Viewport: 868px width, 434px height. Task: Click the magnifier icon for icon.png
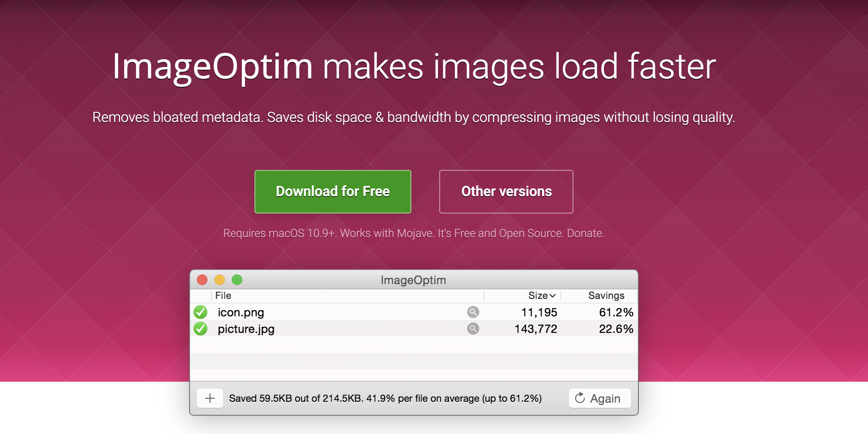pyautogui.click(x=473, y=312)
